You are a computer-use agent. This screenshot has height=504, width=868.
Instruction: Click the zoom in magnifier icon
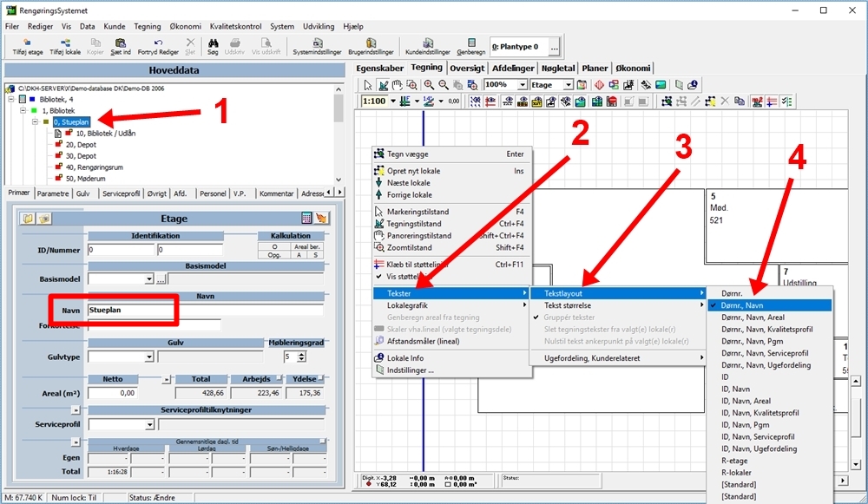tap(429, 85)
